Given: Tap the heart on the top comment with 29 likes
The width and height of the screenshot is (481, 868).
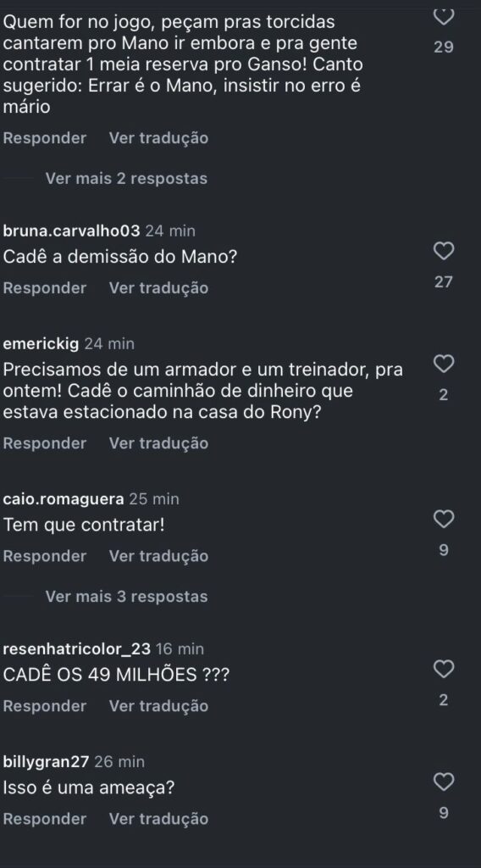Looking at the screenshot, I should pos(444,17).
